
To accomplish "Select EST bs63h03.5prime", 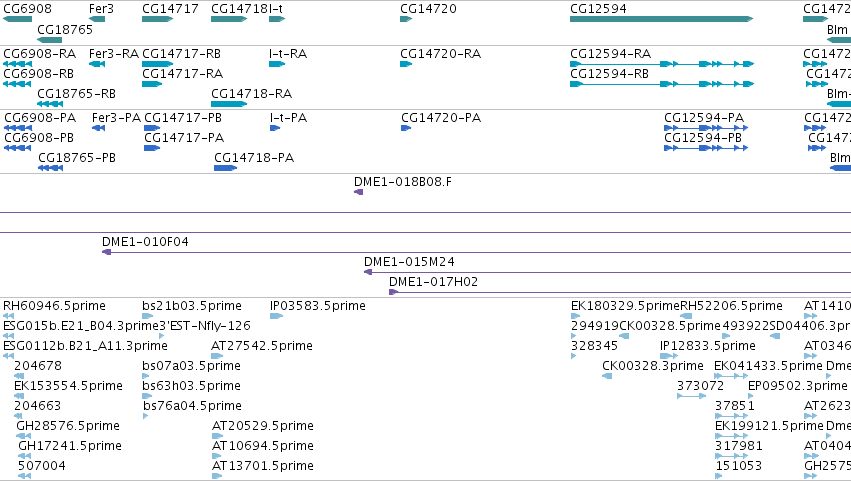I will pos(191,387).
